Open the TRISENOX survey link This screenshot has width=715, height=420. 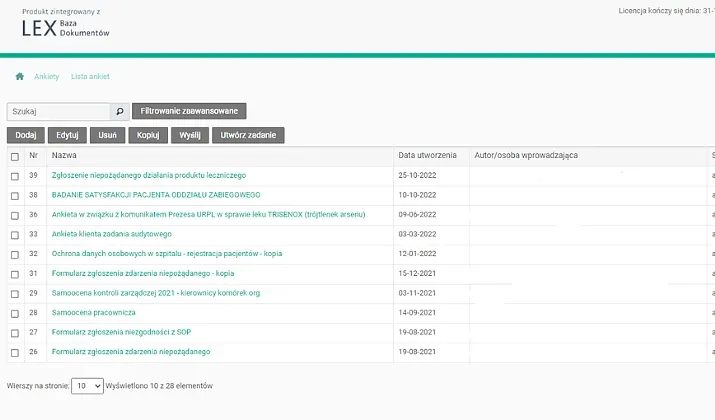(x=208, y=214)
